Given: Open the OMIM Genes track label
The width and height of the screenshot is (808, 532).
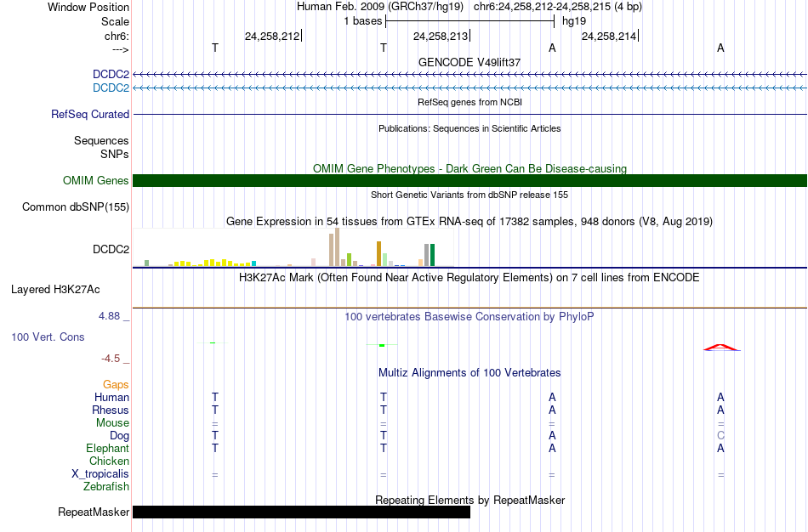Looking at the screenshot, I should coord(96,181).
